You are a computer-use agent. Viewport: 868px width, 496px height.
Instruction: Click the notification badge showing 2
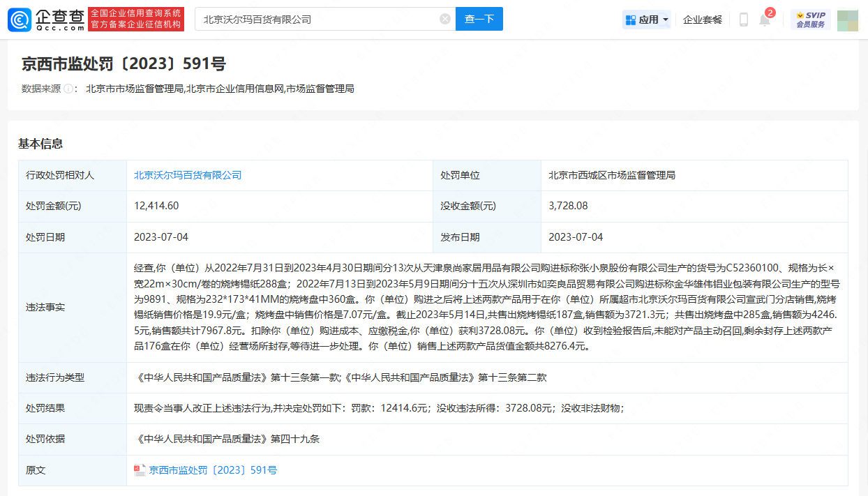click(770, 12)
